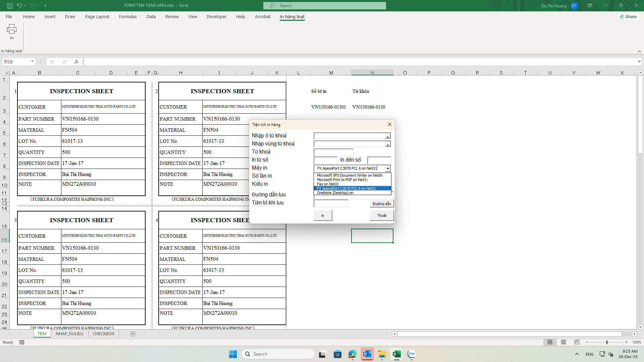Viewport: 644px width, 362px height.
Task: Click the 'Thoát' button in dialog
Action: (x=382, y=216)
